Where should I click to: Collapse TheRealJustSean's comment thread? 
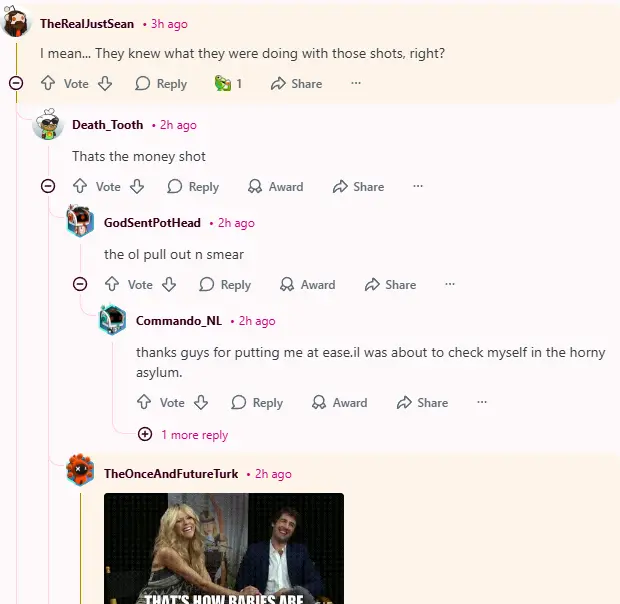point(16,84)
